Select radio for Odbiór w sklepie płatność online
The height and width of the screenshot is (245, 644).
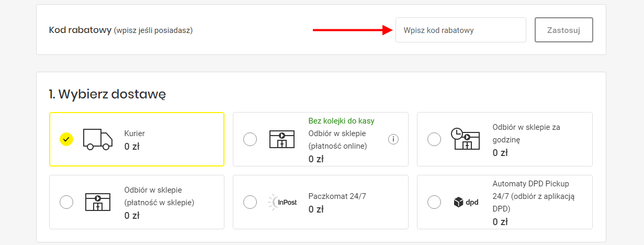(250, 139)
